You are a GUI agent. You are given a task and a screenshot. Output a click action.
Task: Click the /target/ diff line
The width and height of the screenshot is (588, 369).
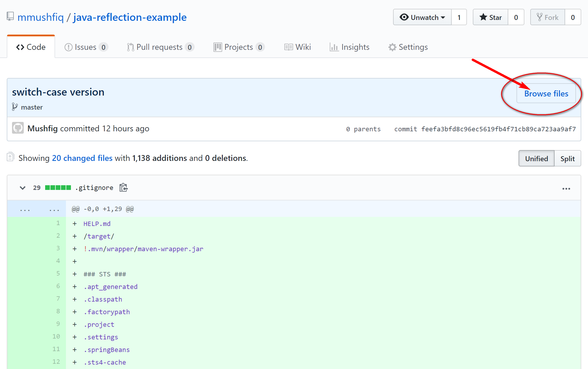[x=323, y=236]
